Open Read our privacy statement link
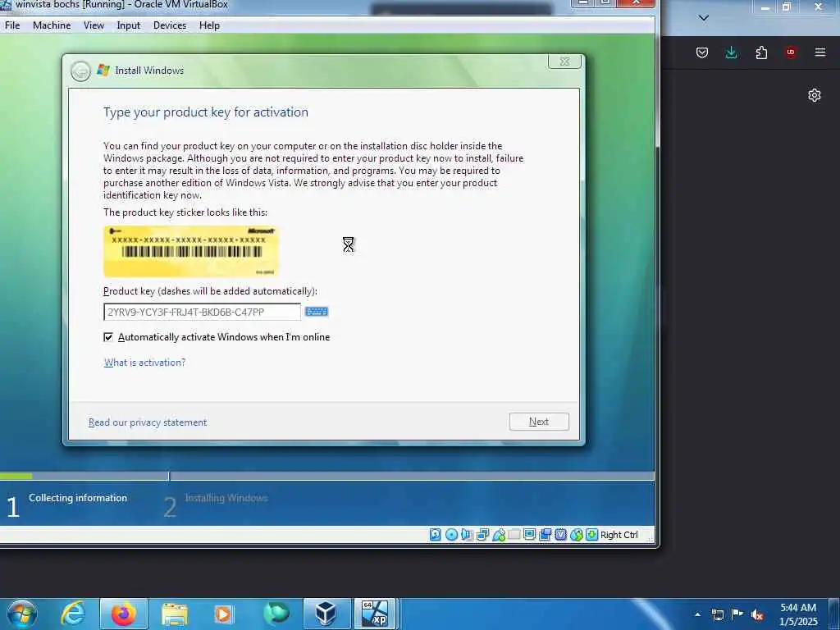Image resolution: width=840 pixels, height=630 pixels. pos(148,422)
